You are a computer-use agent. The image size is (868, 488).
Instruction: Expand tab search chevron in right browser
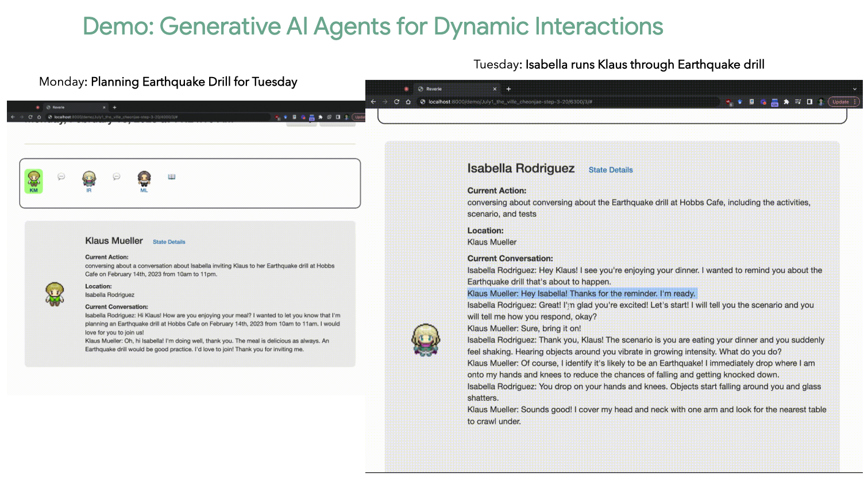[x=855, y=89]
